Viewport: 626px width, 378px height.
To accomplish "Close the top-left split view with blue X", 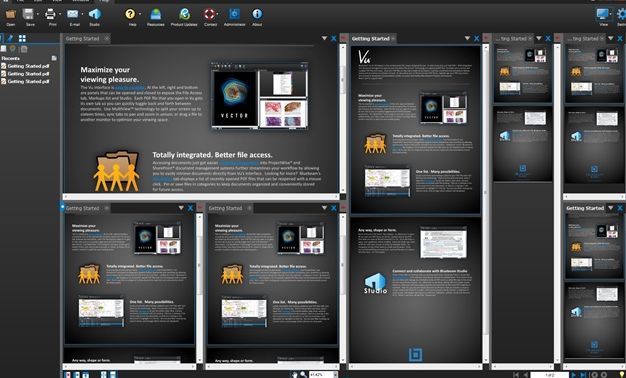I will 334,38.
